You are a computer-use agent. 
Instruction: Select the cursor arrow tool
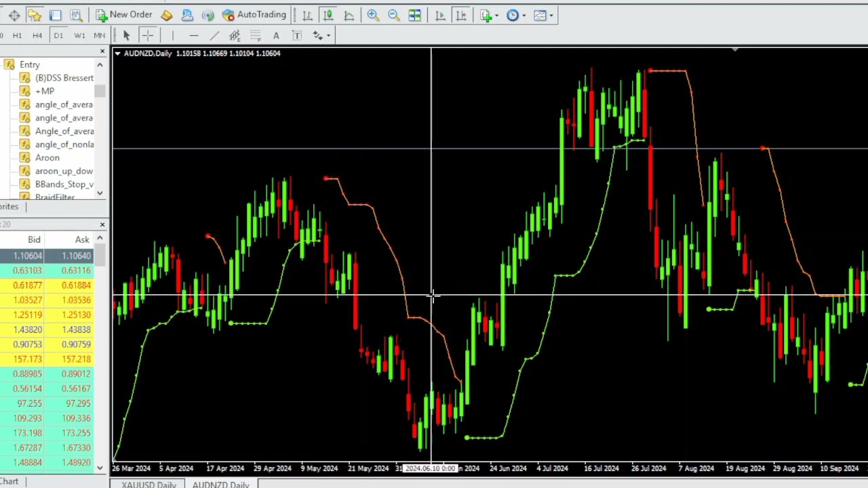click(x=126, y=35)
